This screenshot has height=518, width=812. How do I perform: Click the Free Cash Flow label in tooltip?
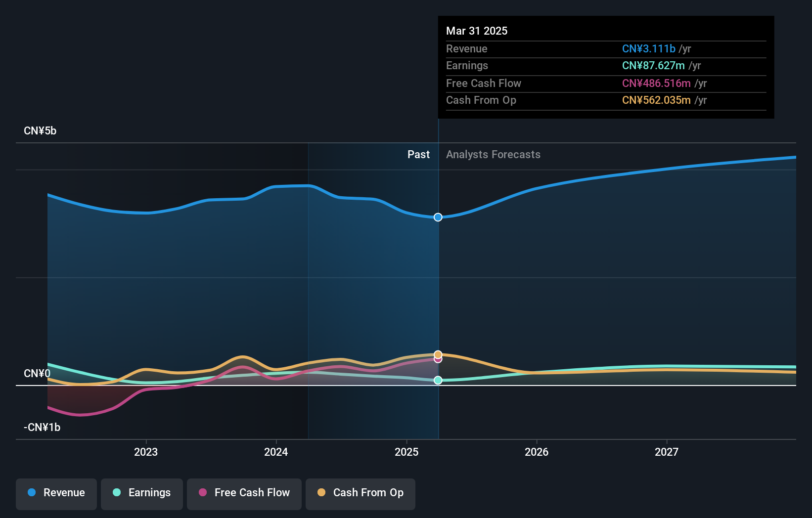(484, 84)
